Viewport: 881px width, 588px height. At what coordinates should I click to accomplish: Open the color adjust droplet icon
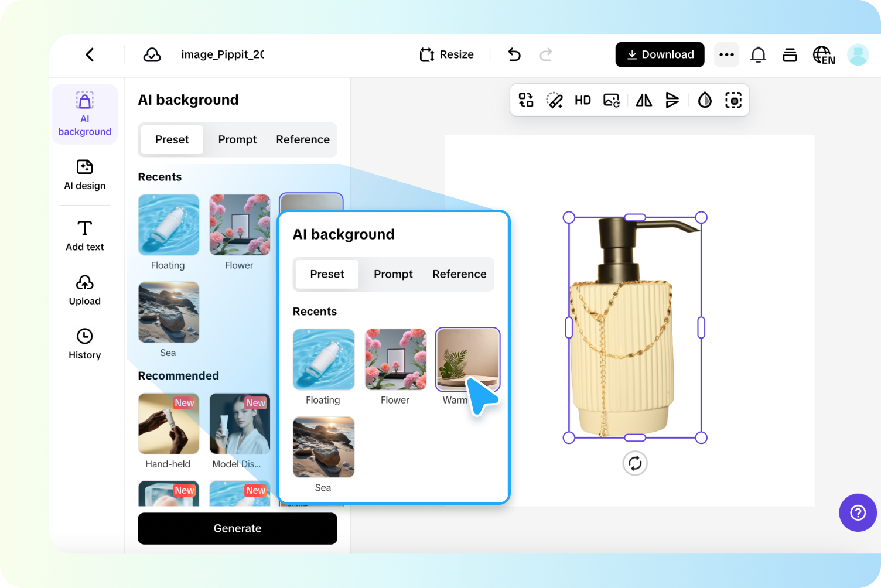pos(705,100)
